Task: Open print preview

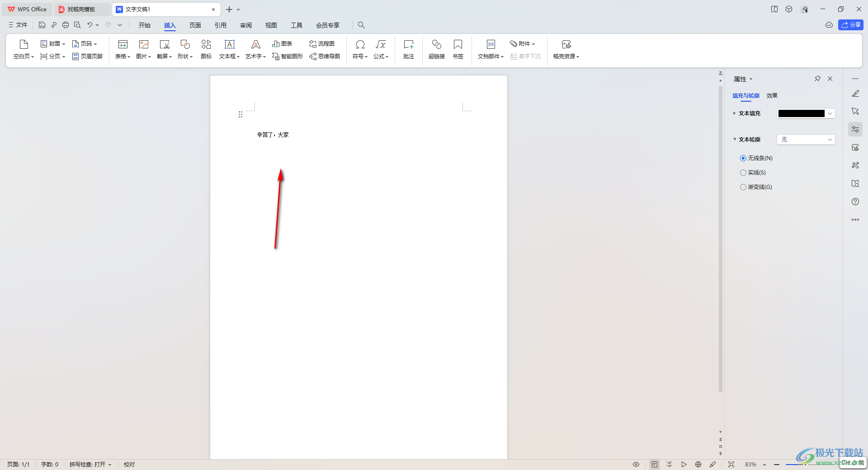Action: coord(77,25)
